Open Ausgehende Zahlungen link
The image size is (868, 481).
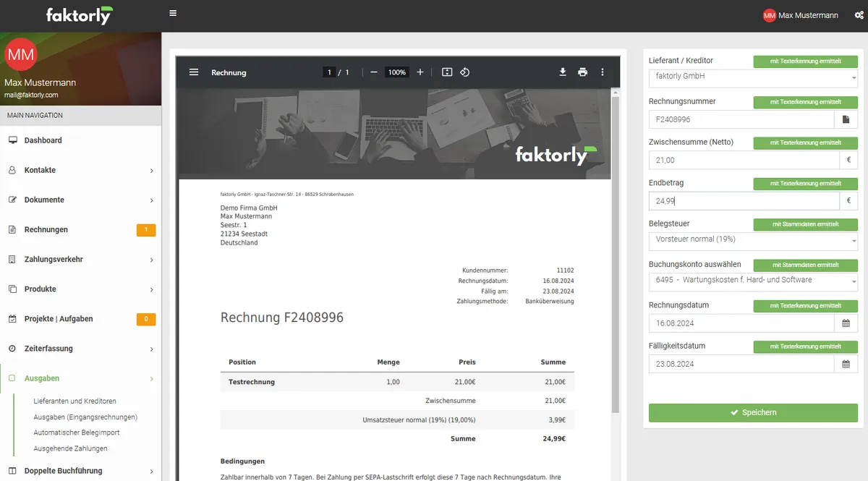(x=71, y=448)
